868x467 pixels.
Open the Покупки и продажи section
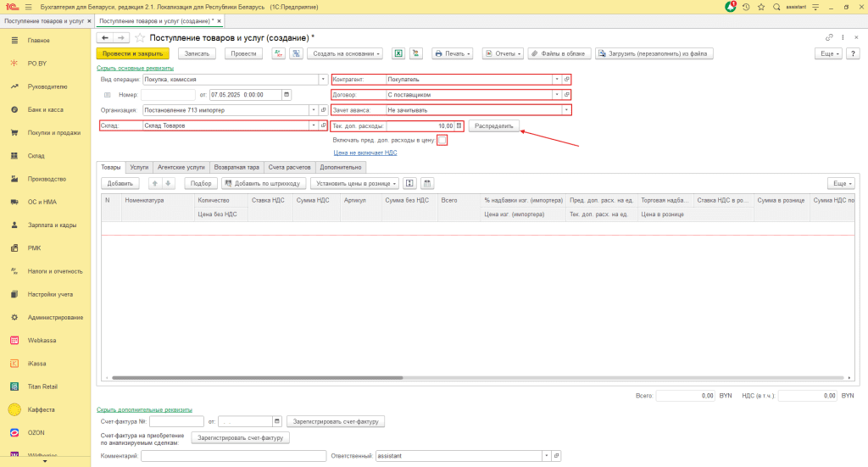click(x=46, y=133)
